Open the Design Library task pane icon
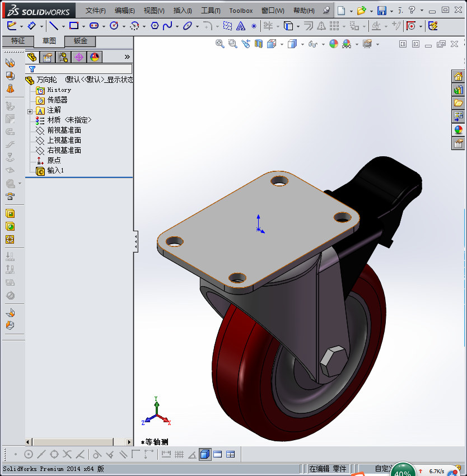Screen dimensions: 467x476 pos(458,89)
